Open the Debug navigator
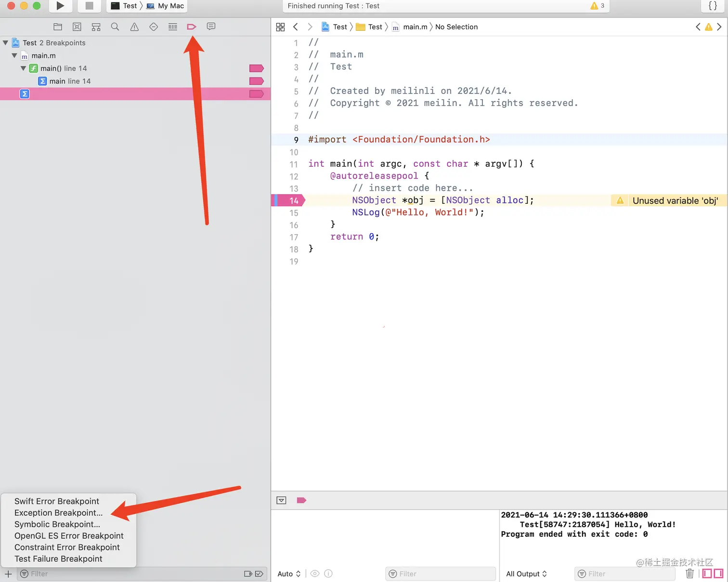The width and height of the screenshot is (728, 582). (173, 27)
